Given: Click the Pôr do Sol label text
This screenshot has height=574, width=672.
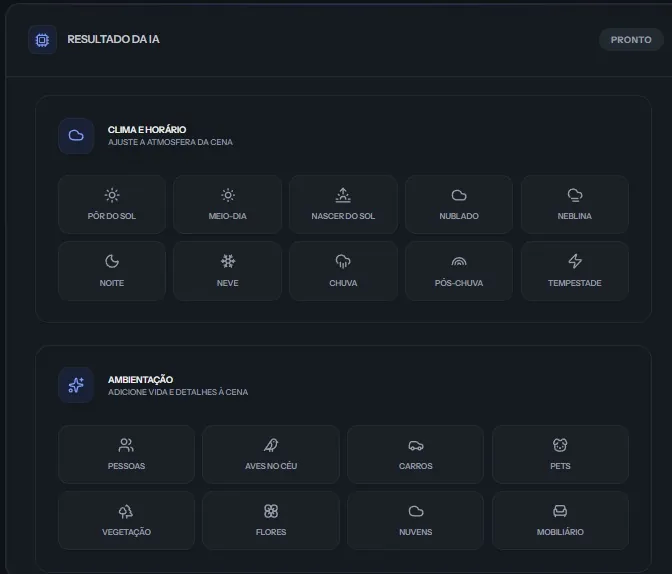Looking at the screenshot, I should pos(112,216).
